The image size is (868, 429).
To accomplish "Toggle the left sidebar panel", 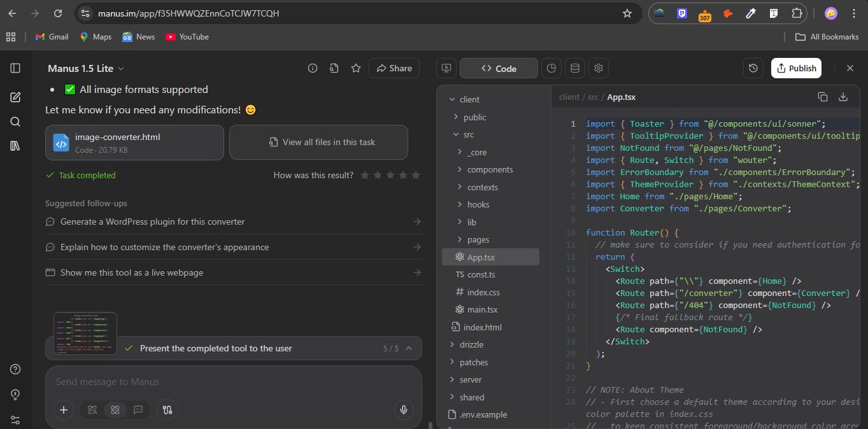I will (15, 68).
